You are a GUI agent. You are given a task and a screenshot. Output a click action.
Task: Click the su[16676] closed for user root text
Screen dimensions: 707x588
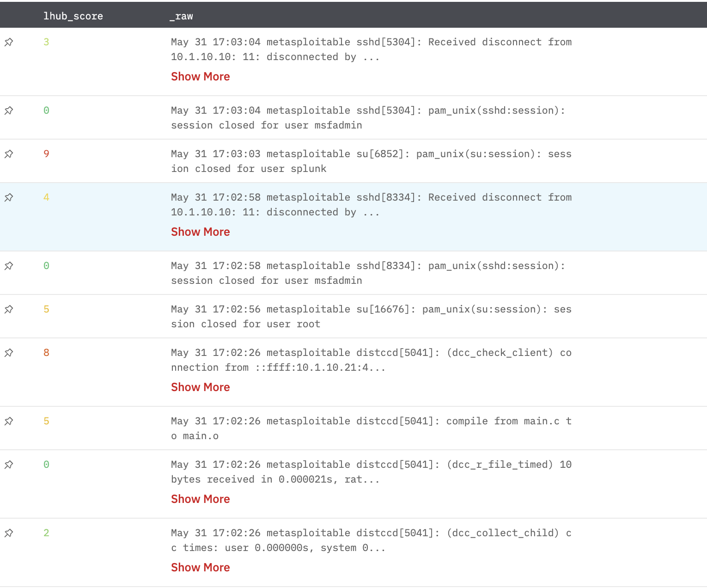pos(371,317)
